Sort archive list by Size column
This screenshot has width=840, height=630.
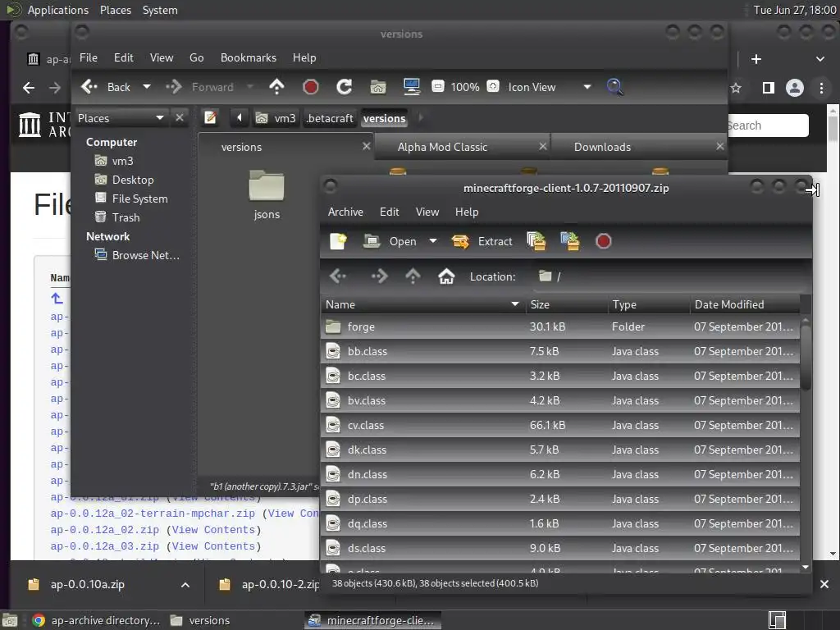(567, 304)
